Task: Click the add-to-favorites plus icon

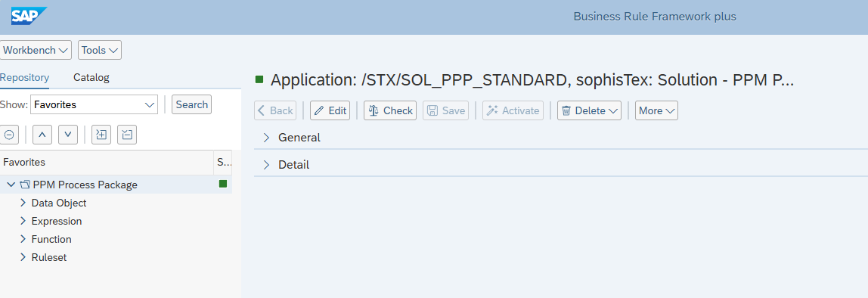Action: (101, 135)
